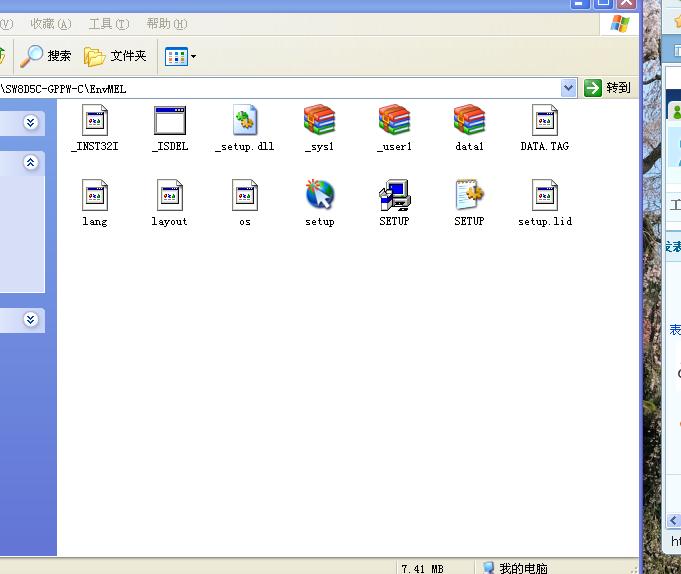Expand the bottom task pane section
Screen dimensions: 681x574
[x=31, y=320]
